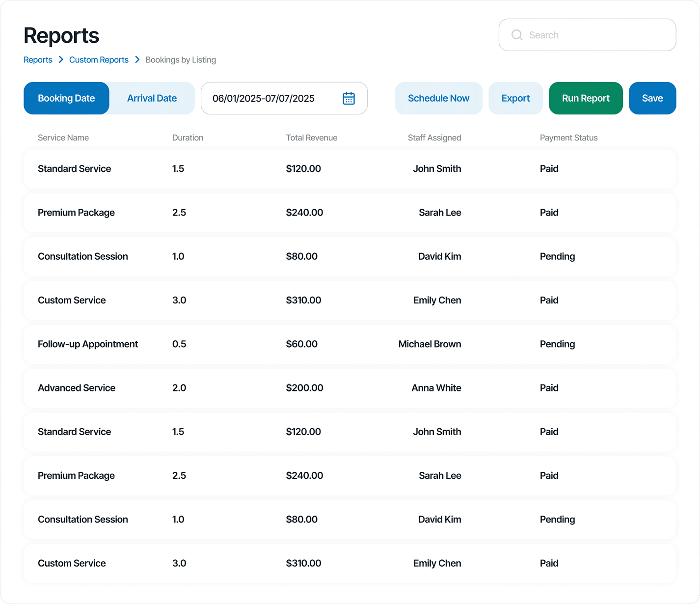Click the Payment Status column header

(568, 138)
